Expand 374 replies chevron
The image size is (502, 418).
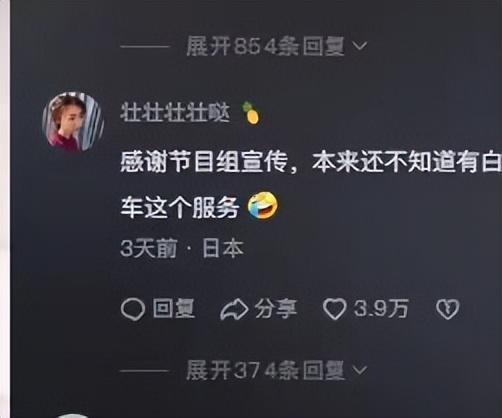(360, 370)
